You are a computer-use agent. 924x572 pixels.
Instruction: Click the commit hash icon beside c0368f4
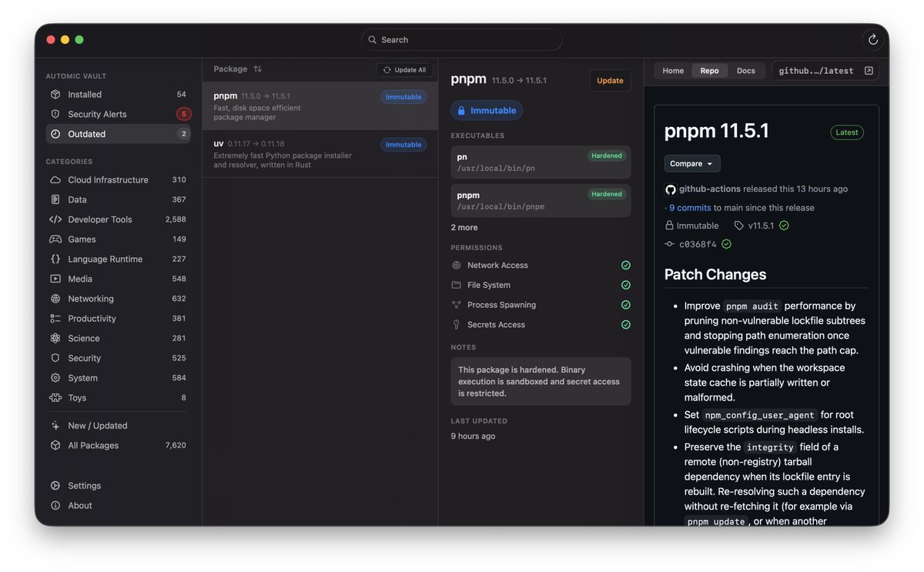[x=669, y=244]
